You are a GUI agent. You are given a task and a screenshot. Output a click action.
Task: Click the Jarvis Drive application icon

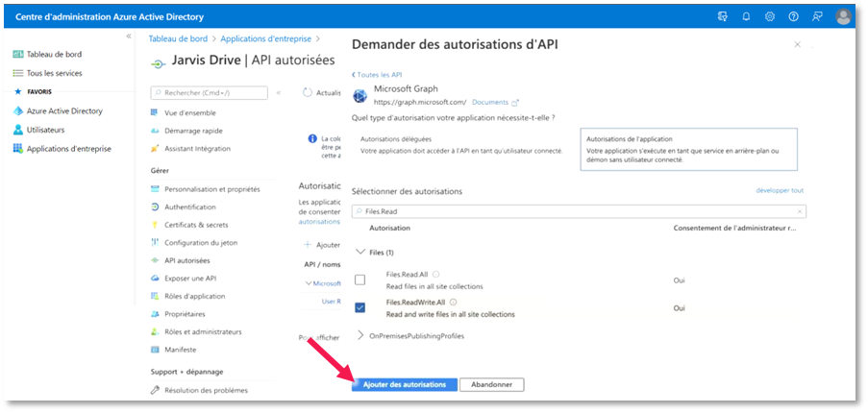coord(159,63)
